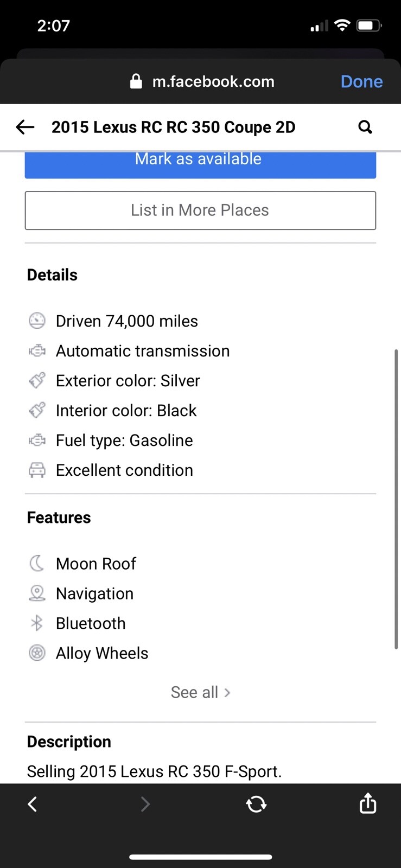Open search with the magnifier icon
The image size is (401, 868).
(x=365, y=127)
